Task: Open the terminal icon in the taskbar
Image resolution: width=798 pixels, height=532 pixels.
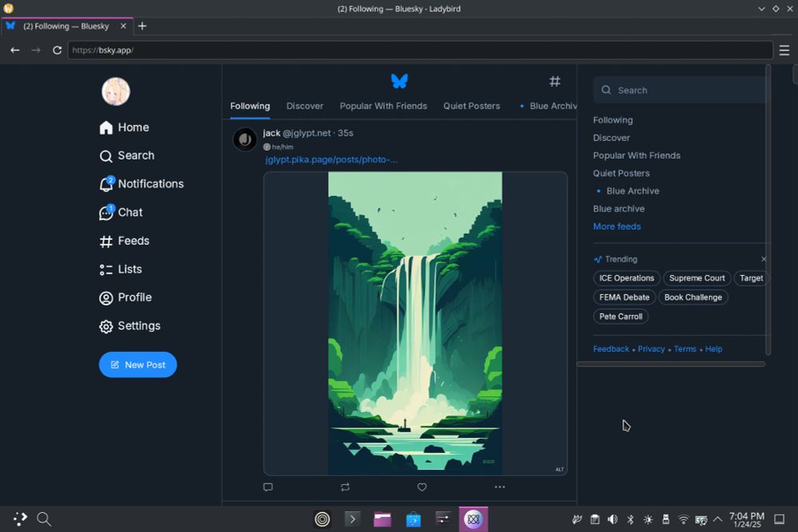Action: click(352, 518)
